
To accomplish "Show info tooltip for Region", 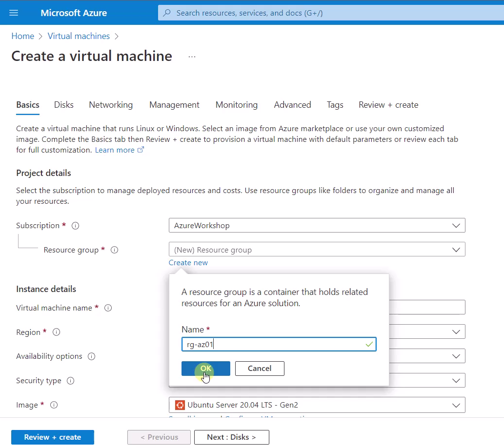I will (x=56, y=332).
